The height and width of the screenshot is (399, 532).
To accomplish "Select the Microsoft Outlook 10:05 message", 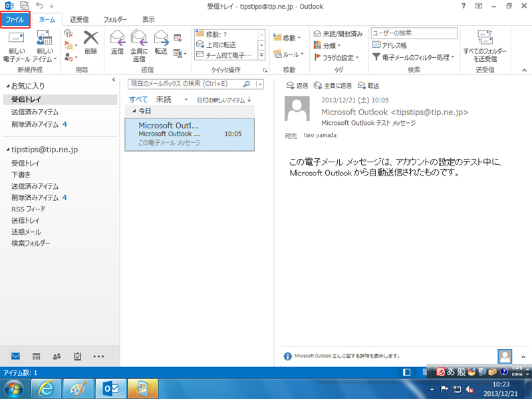I will [190, 134].
